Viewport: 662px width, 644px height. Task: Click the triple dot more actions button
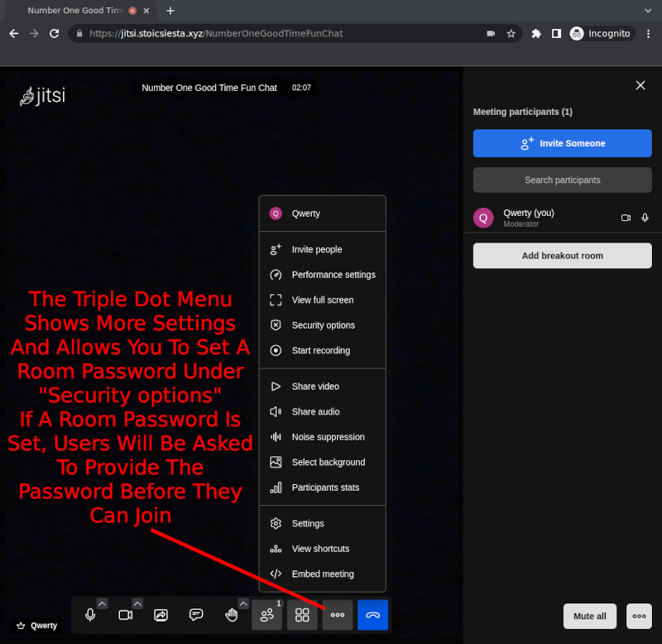pos(338,615)
